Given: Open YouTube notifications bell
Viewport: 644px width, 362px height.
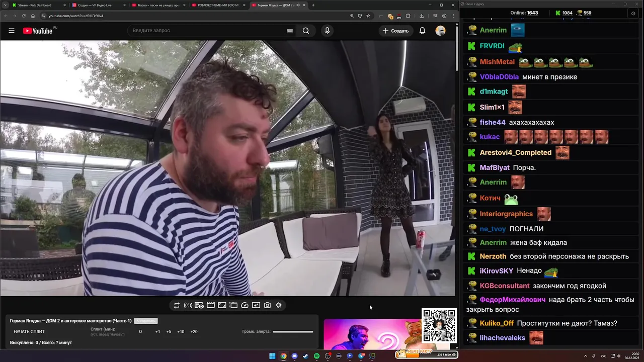Looking at the screenshot, I should (x=422, y=31).
